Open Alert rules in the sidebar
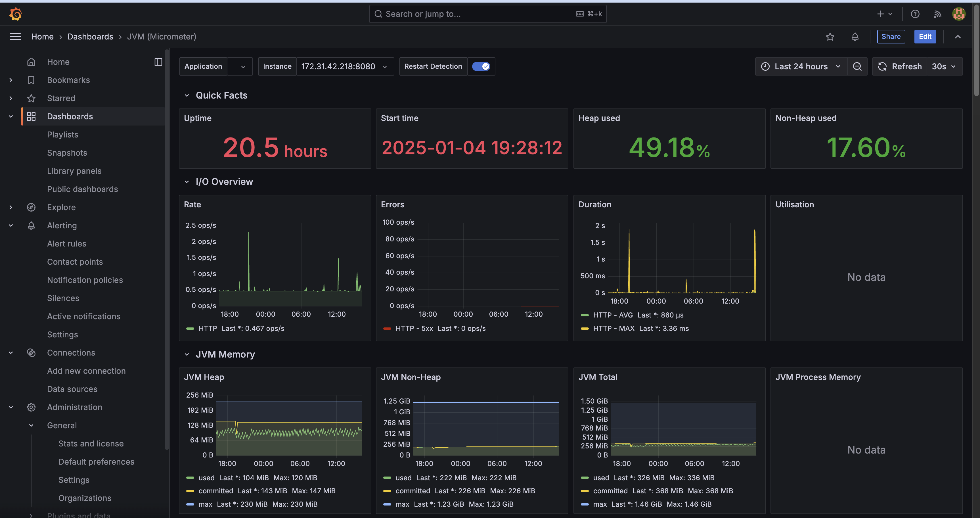Viewport: 980px width, 518px height. pos(67,244)
